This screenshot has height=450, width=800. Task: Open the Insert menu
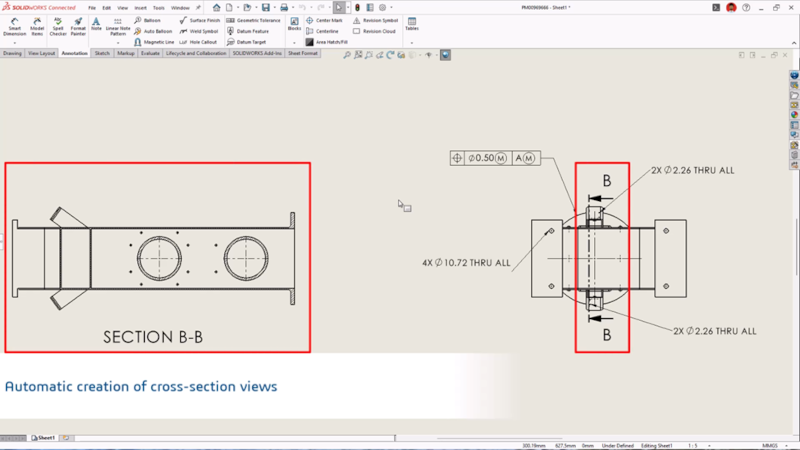point(139,7)
